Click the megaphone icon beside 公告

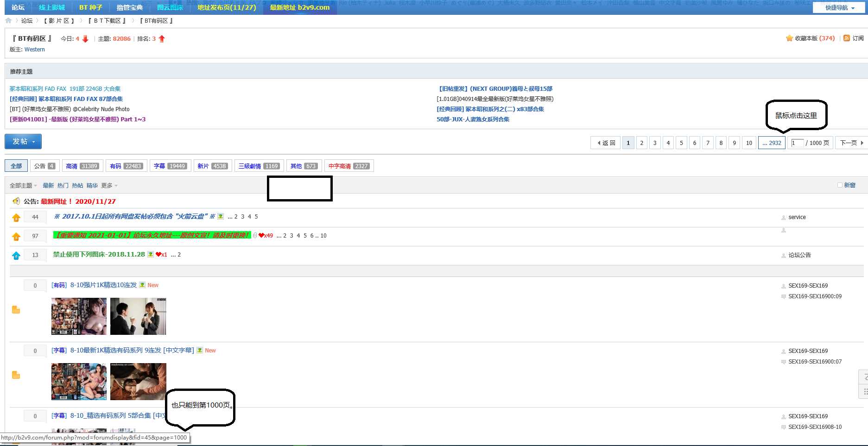pos(16,201)
